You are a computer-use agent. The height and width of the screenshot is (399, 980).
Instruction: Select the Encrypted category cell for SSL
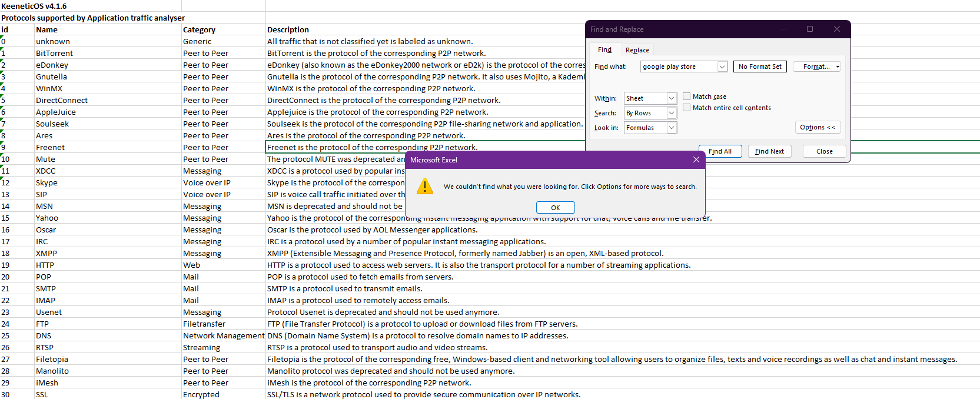[x=224, y=394]
